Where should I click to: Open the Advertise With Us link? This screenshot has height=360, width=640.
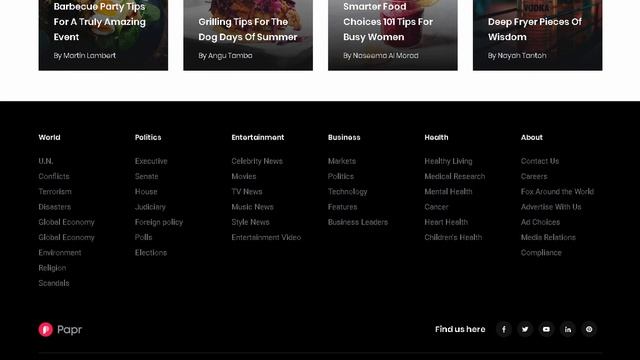pyautogui.click(x=551, y=207)
